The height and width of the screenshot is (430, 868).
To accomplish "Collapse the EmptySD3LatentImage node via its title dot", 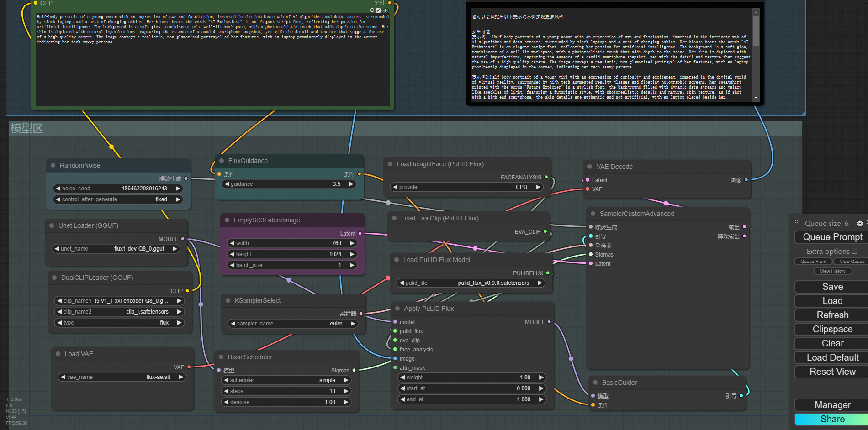I will (x=227, y=220).
